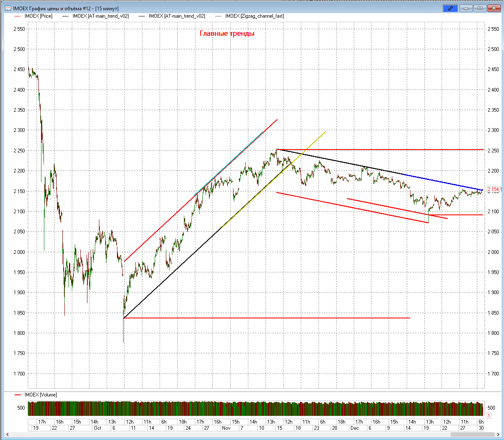This screenshot has width=504, height=440.
Task: Click the "Главные тренды" chart title label
Action: 227,34
